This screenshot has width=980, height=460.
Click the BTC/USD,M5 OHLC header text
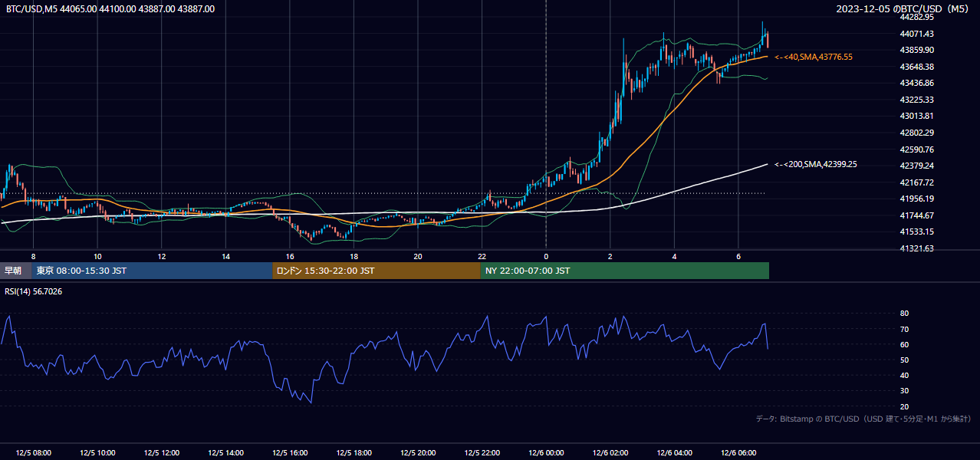tap(110, 9)
